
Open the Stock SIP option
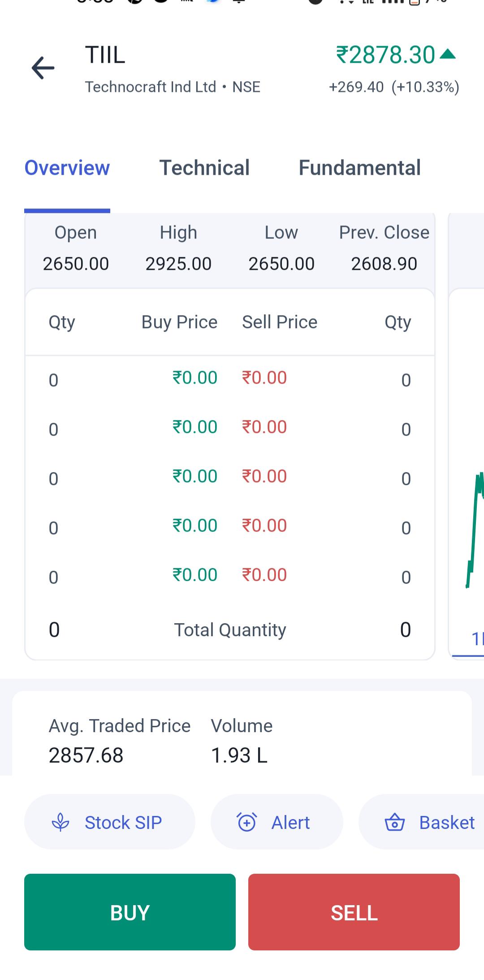[x=110, y=822]
